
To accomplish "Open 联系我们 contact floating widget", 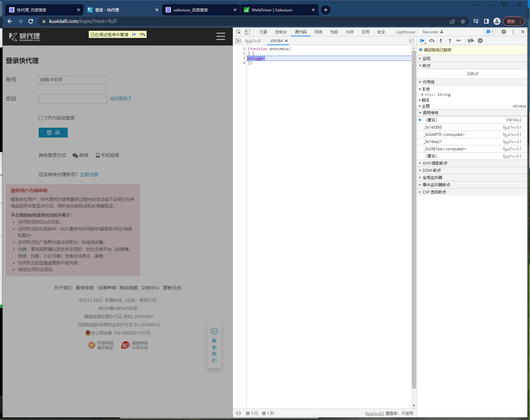I will 214,346.
